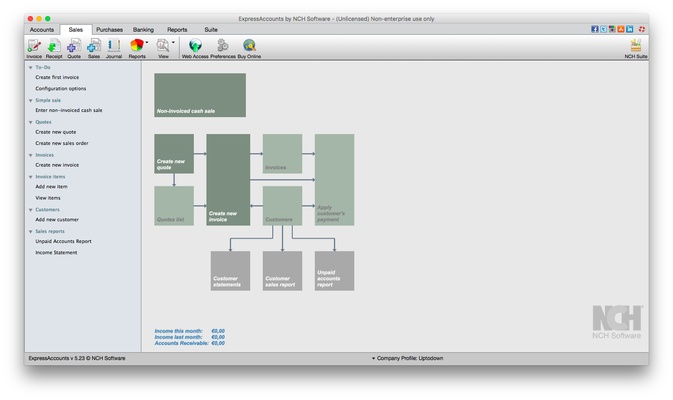This screenshot has height=400, width=673.
Task: Click the Buy Online icon
Action: pyautogui.click(x=249, y=47)
